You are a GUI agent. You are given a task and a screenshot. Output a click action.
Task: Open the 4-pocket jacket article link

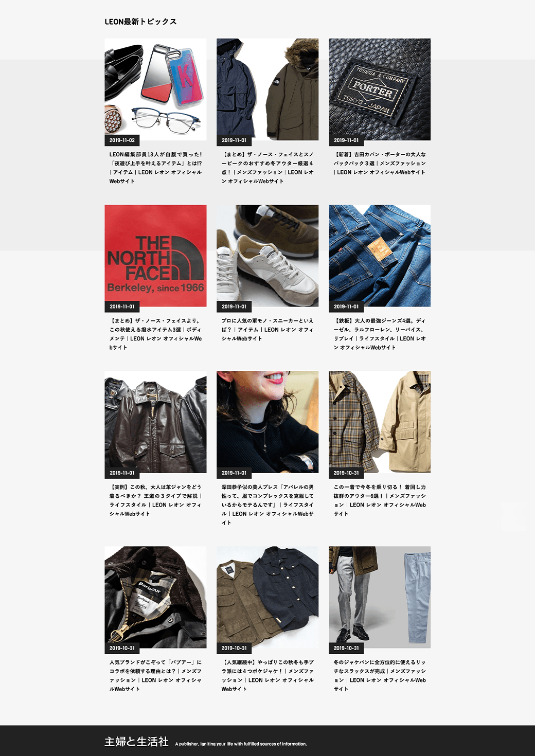267,676
